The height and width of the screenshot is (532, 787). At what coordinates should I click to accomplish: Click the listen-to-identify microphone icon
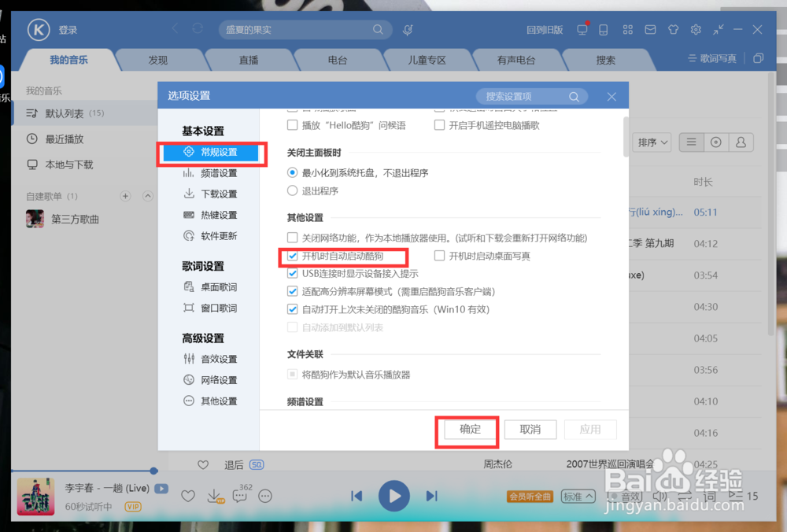408,30
